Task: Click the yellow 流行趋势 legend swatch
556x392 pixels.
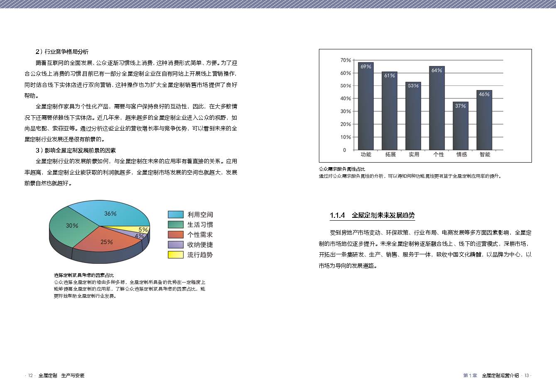Action: (175, 255)
